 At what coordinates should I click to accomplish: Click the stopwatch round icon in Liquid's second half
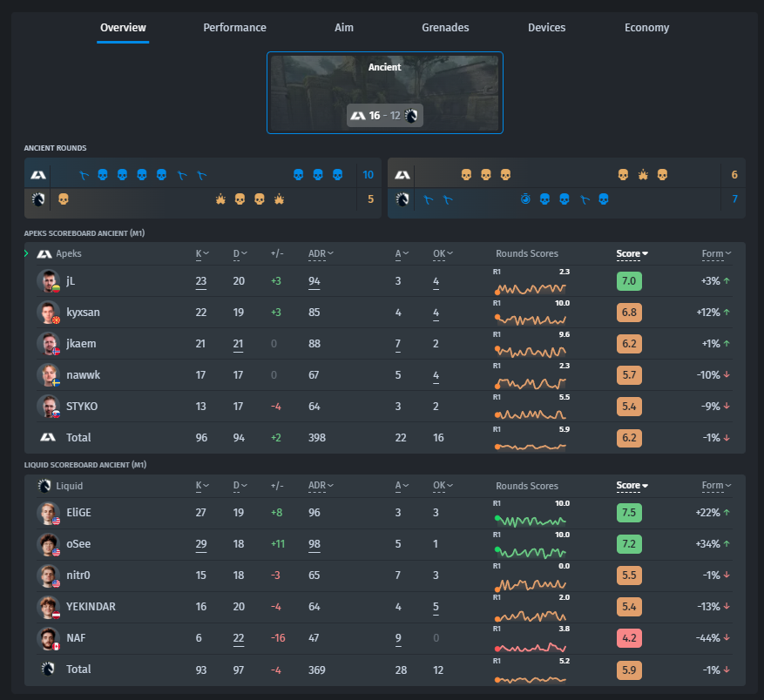point(525,199)
